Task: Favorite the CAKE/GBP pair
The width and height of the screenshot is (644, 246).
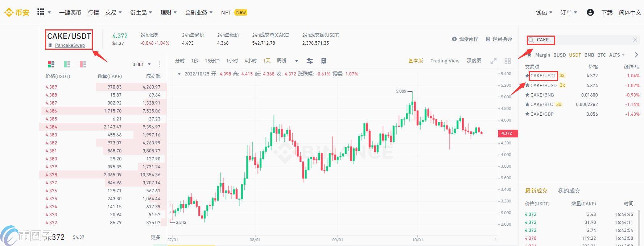Action: (x=527, y=114)
